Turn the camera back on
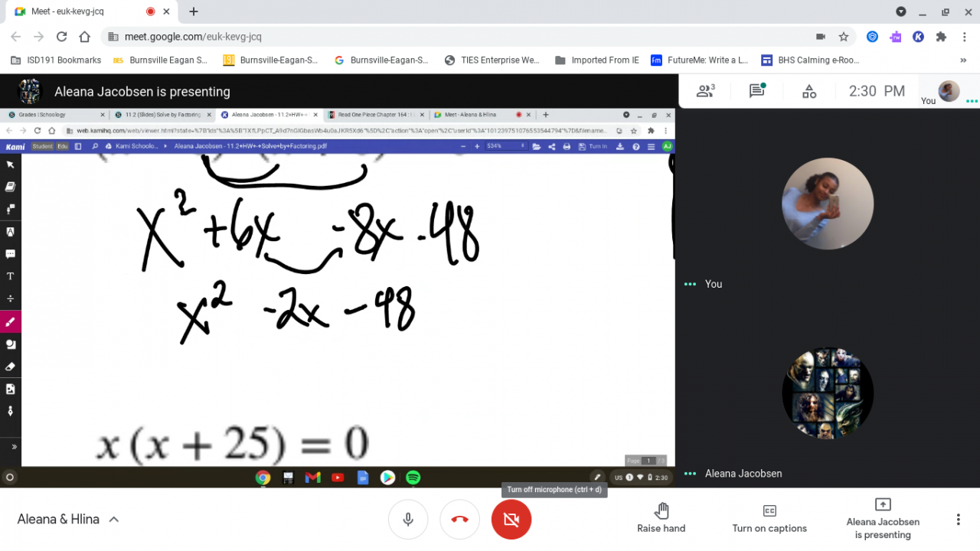The height and width of the screenshot is (551, 980). click(x=511, y=520)
